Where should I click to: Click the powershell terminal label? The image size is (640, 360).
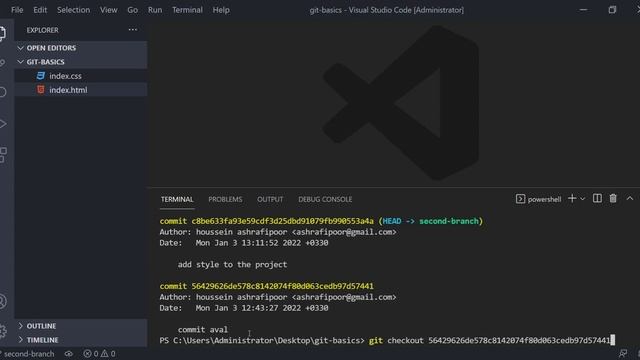[x=544, y=199]
